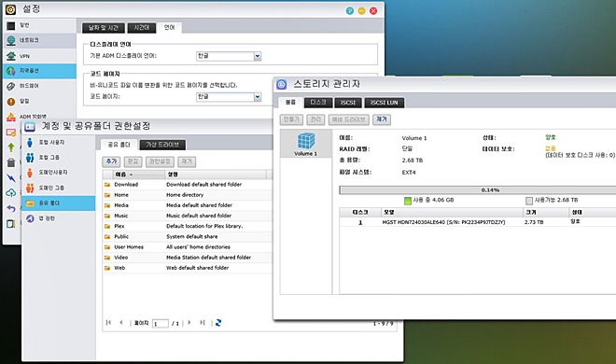Click HGST HDN724030ALE640 disk model cell
This screenshot has width=616, height=364.
pyautogui.click(x=443, y=222)
